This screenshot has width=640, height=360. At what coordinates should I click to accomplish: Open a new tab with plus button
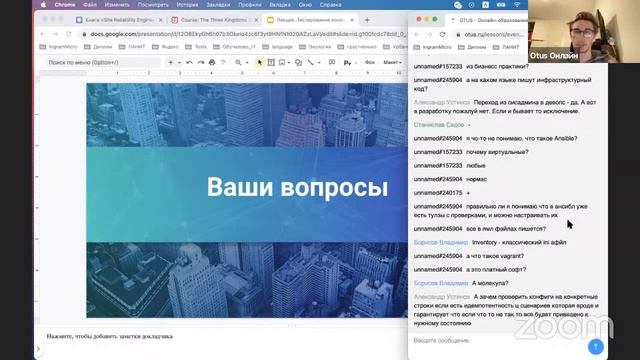coord(367,20)
